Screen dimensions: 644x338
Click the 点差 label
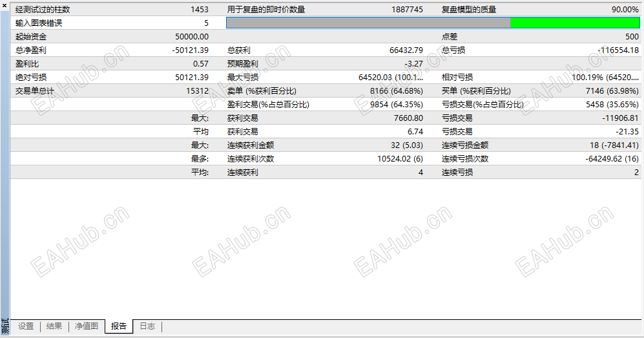(x=450, y=37)
